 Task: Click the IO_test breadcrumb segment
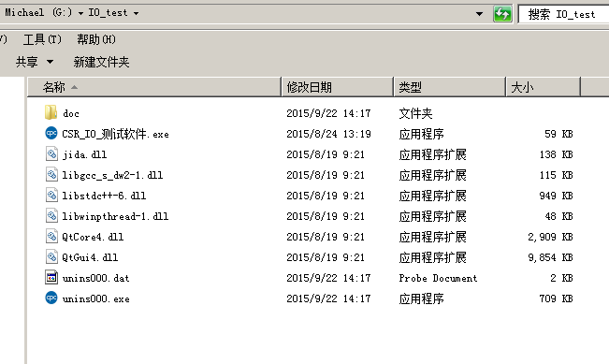[x=108, y=13]
